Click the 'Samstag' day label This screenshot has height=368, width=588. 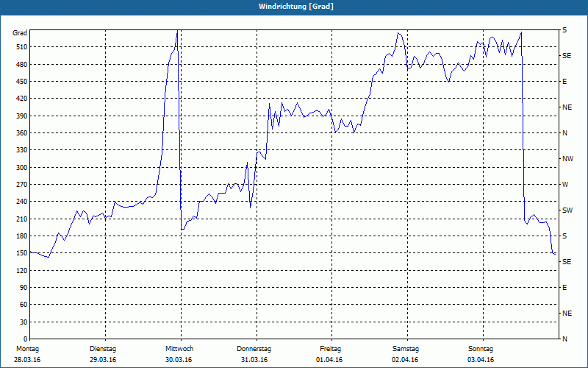click(406, 349)
